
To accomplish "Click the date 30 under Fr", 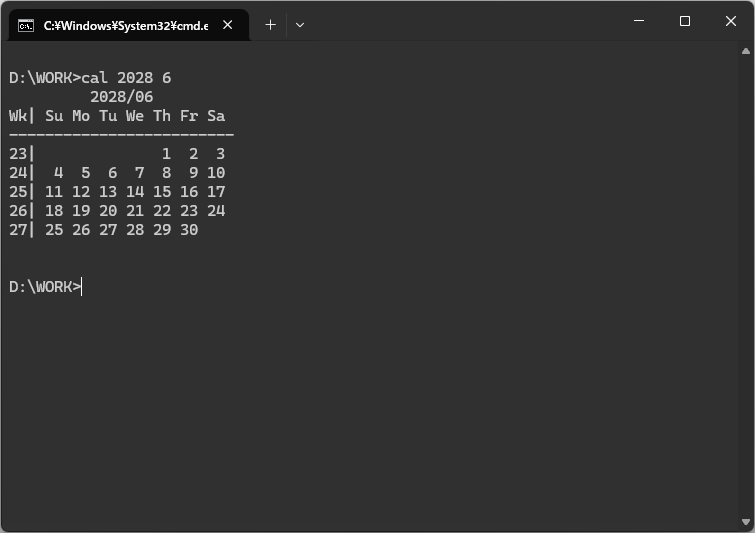I will [x=189, y=230].
